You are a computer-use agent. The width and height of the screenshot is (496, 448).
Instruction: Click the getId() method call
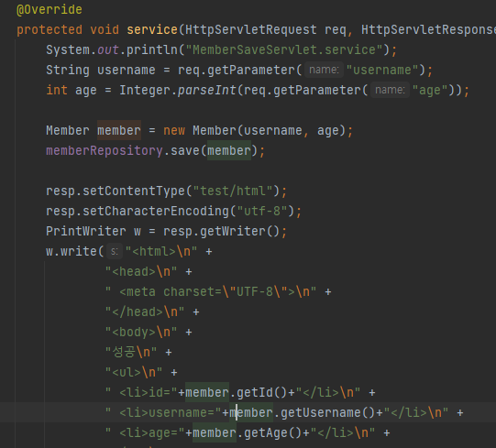click(262, 392)
